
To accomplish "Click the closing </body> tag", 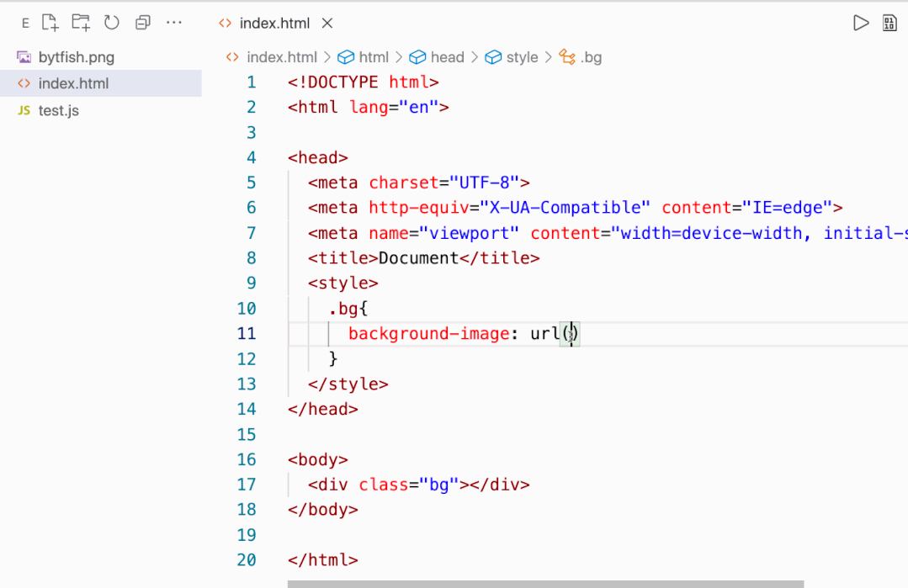I will click(x=323, y=510).
